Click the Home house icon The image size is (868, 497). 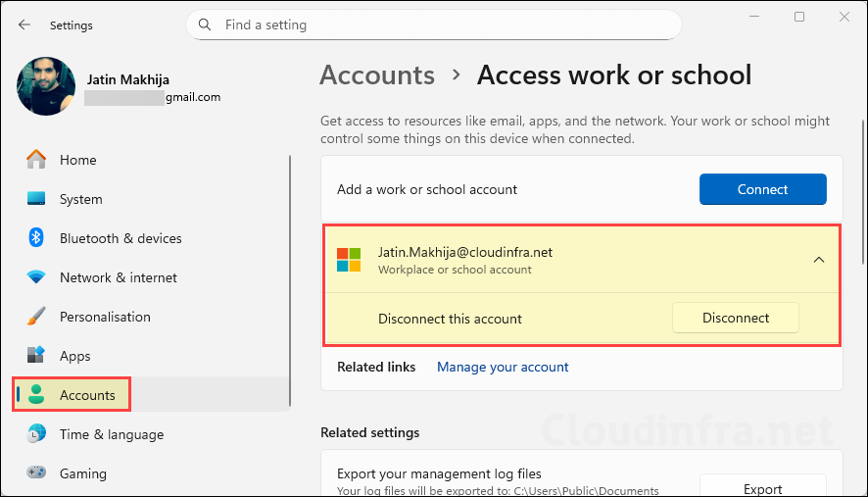point(36,160)
